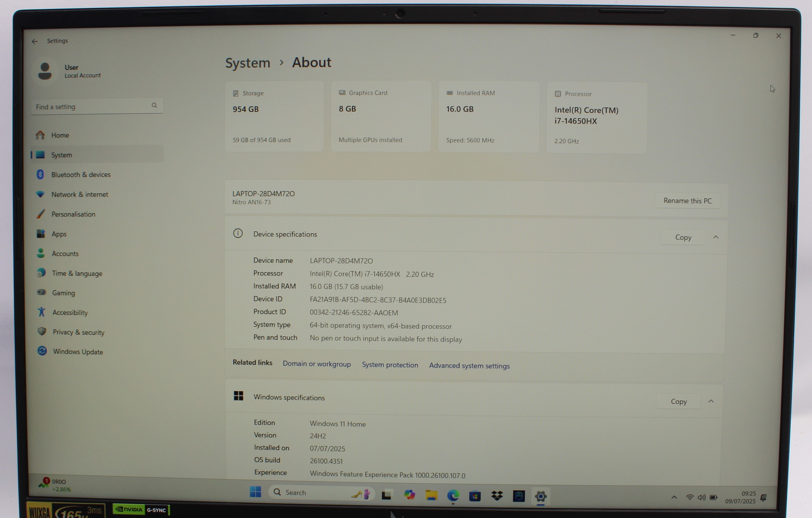812x518 pixels.
Task: Open the Processor i7-14650HX card
Action: pos(596,118)
